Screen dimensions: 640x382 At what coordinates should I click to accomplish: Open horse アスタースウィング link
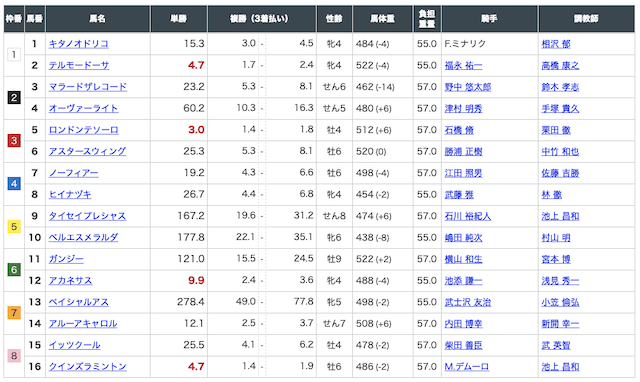pyautogui.click(x=87, y=151)
